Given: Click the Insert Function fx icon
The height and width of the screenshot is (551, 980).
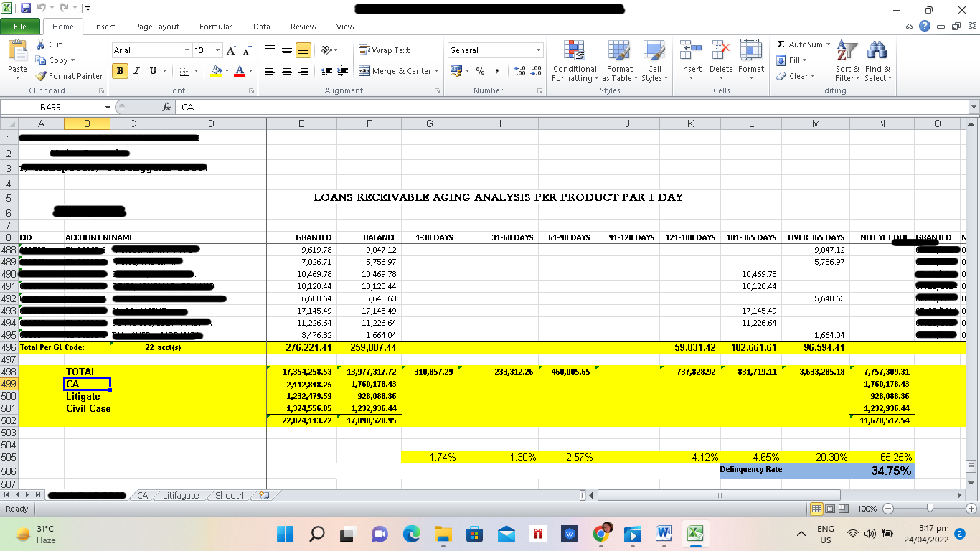Looking at the screenshot, I should 166,107.
